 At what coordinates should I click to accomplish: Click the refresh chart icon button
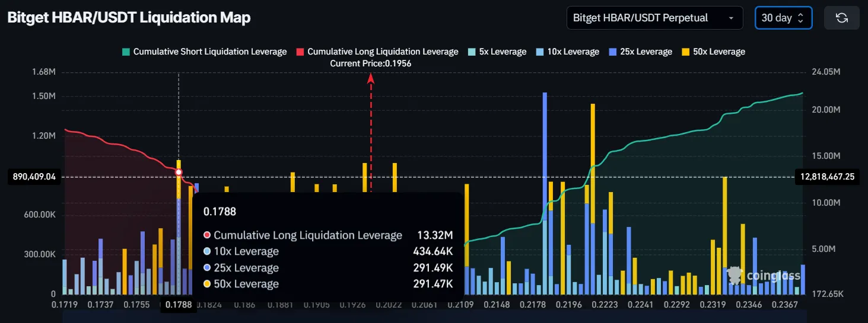pos(841,18)
